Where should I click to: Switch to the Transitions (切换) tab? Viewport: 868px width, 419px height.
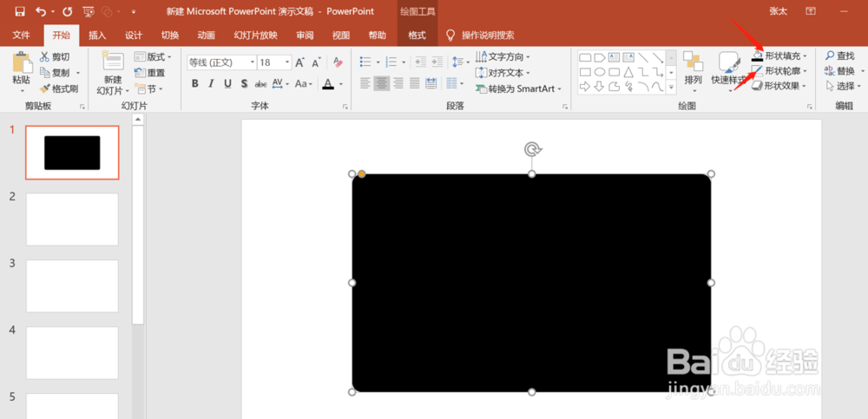click(x=170, y=36)
